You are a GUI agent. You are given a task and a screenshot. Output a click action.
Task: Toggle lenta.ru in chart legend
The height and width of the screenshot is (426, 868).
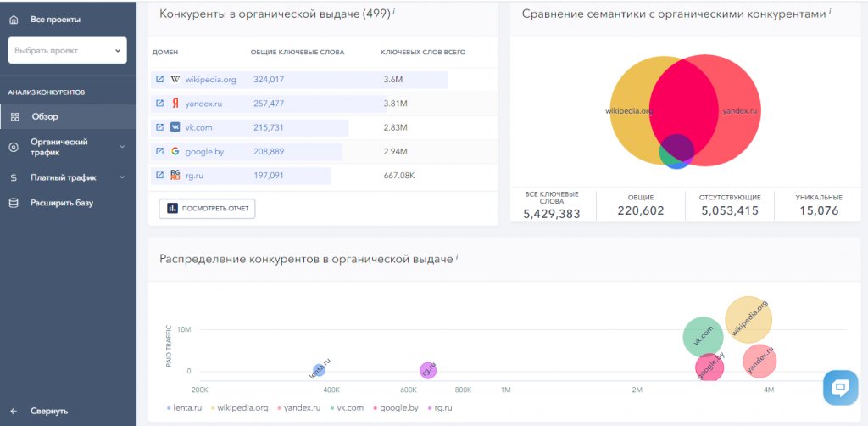tap(184, 407)
